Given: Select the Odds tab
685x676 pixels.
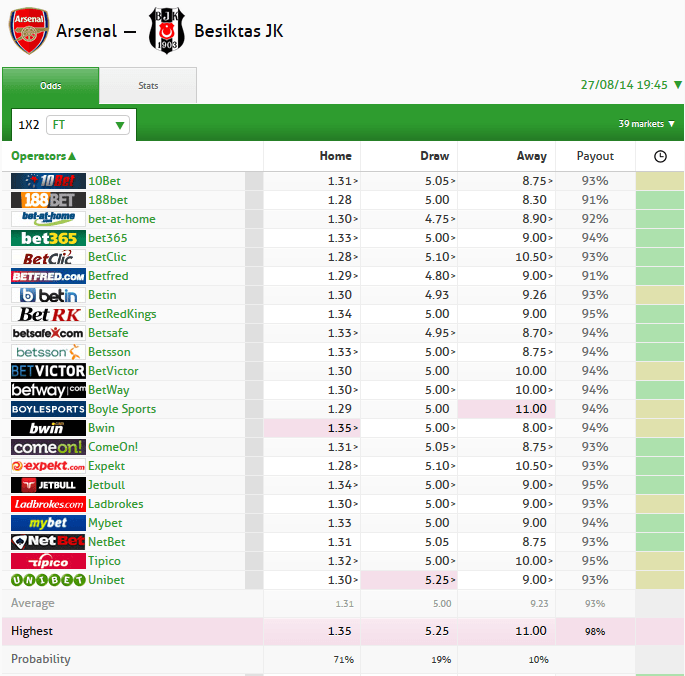Looking at the screenshot, I should coord(51,86).
